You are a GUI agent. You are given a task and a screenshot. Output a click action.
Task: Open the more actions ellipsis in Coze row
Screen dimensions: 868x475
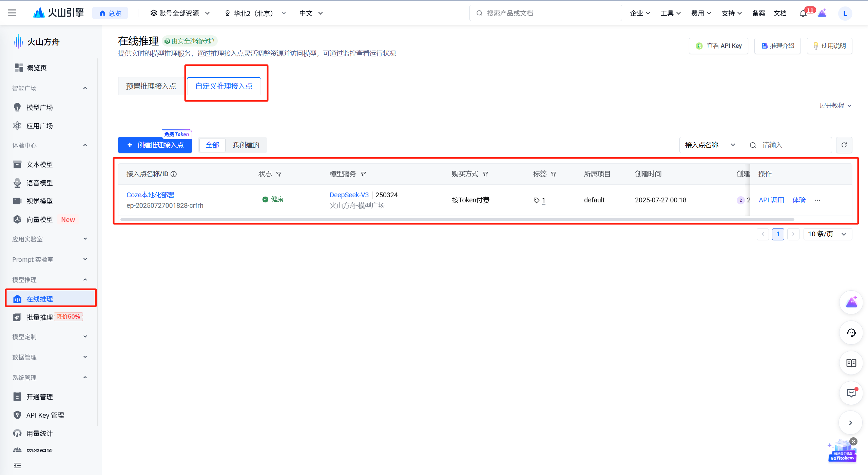817,200
